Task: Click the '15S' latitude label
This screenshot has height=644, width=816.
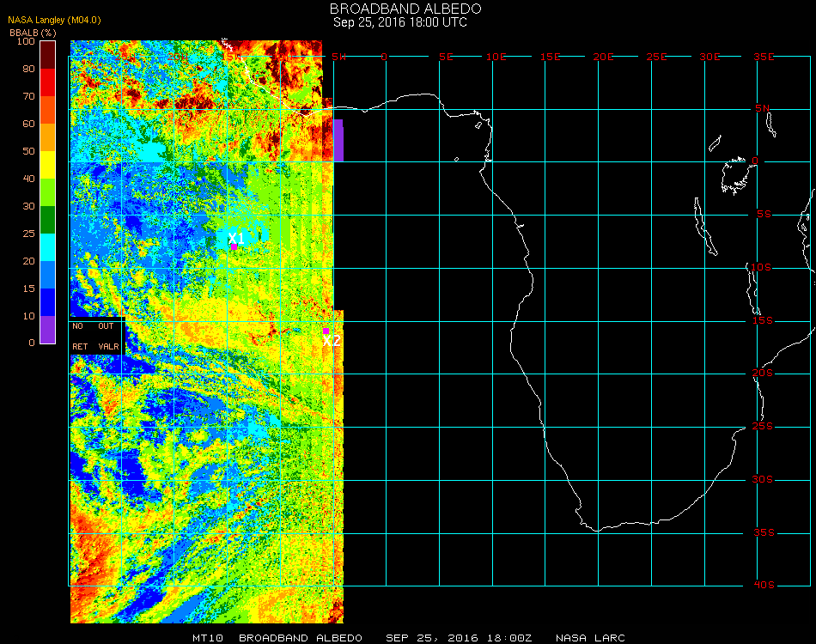Action: pyautogui.click(x=763, y=320)
